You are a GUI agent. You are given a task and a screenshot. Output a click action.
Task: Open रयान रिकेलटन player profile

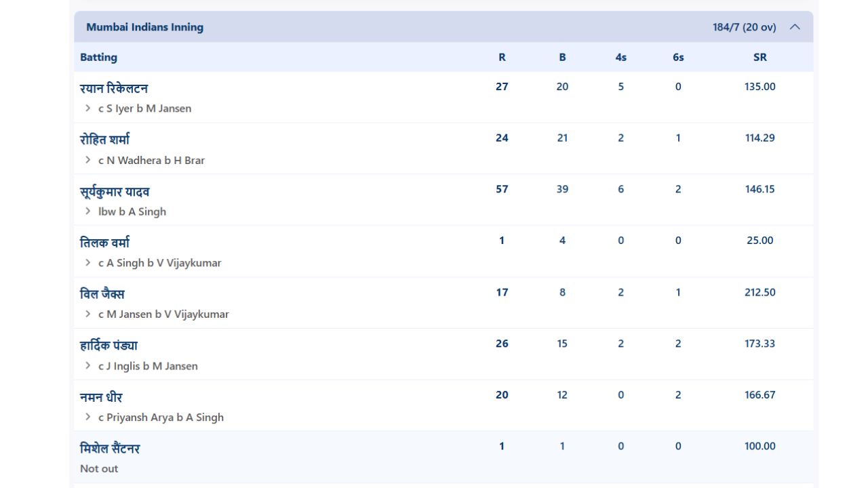pyautogui.click(x=114, y=88)
